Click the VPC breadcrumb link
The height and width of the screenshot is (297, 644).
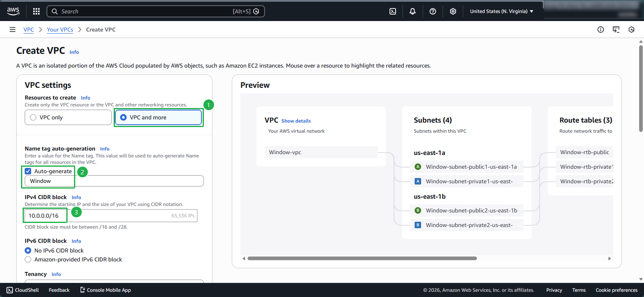(x=29, y=30)
